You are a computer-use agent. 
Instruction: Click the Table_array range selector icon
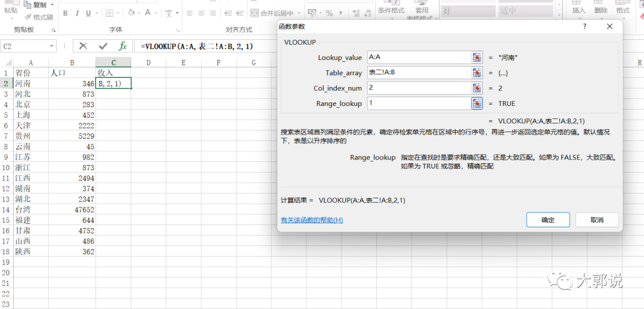pos(477,73)
